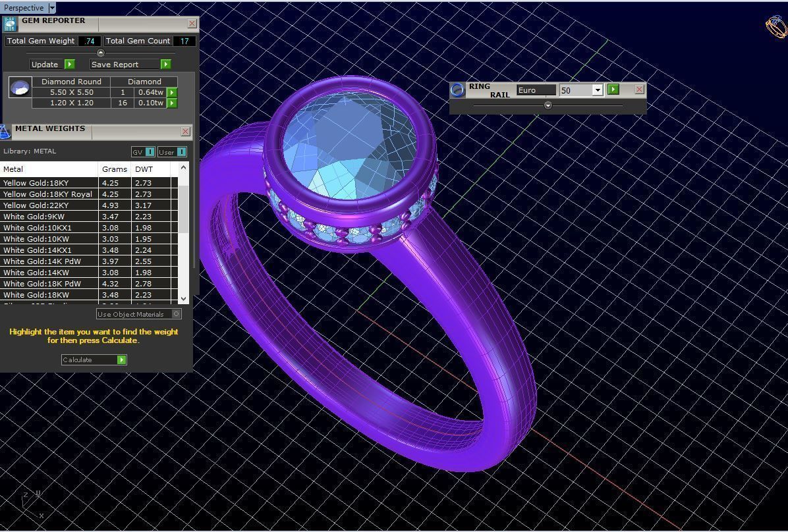
Task: Click the Grams column header
Action: pyautogui.click(x=115, y=169)
